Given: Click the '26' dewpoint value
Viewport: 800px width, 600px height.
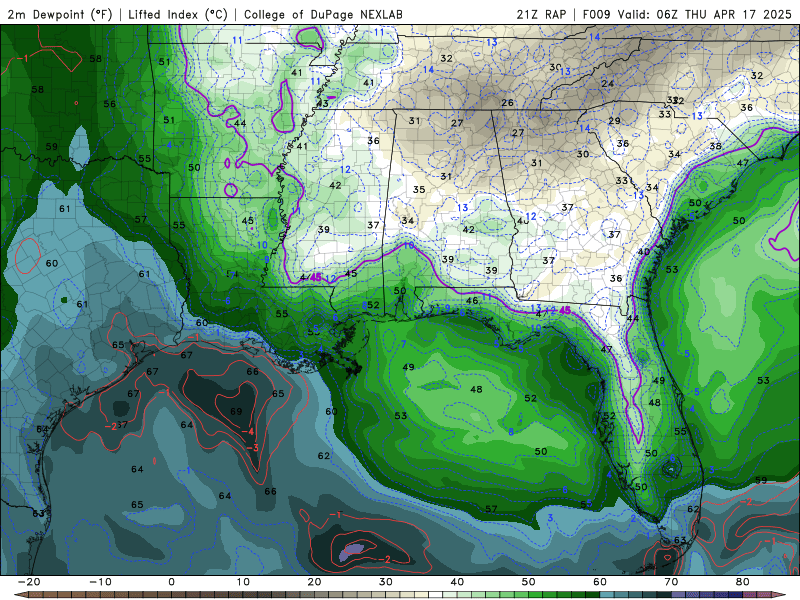Looking at the screenshot, I should click(507, 103).
